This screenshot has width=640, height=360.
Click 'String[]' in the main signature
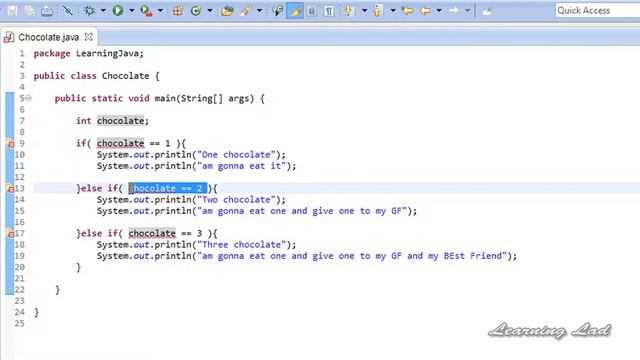pos(202,98)
